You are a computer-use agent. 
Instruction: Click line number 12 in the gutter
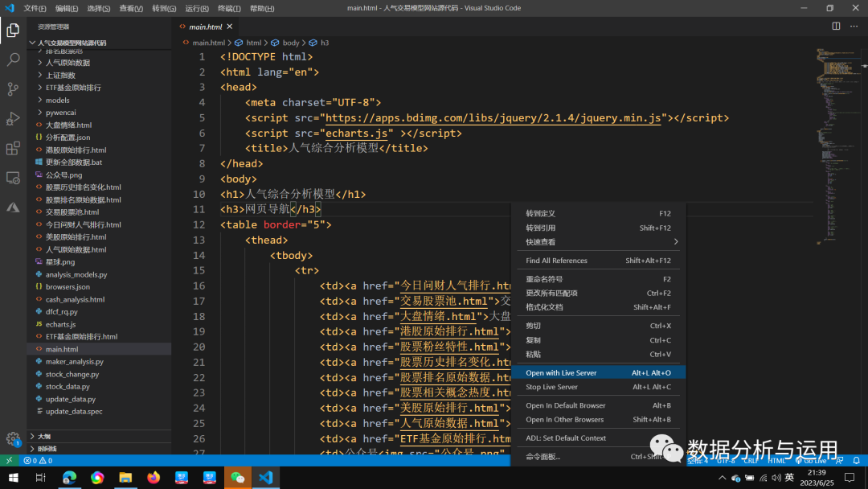click(x=199, y=225)
